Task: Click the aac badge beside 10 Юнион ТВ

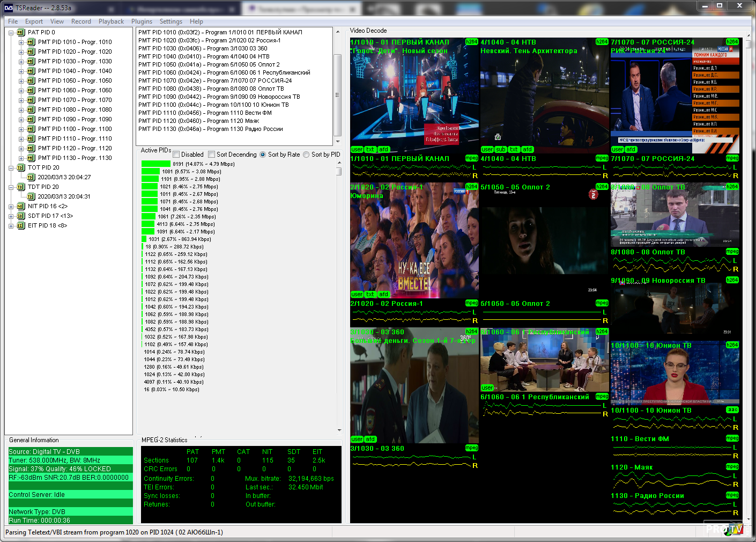Action: click(x=732, y=410)
